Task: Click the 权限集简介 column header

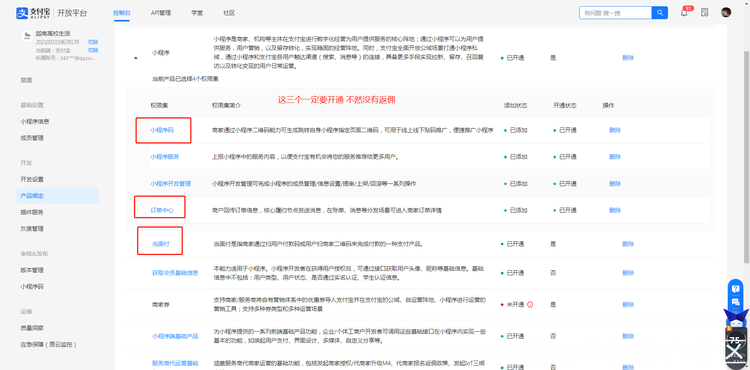Action: click(226, 105)
